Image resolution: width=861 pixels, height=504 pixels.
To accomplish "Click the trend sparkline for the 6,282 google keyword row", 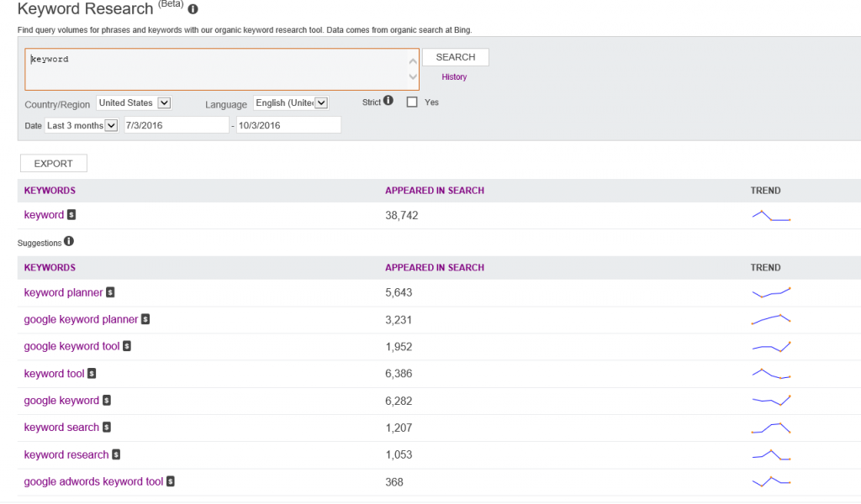I will [x=771, y=401].
